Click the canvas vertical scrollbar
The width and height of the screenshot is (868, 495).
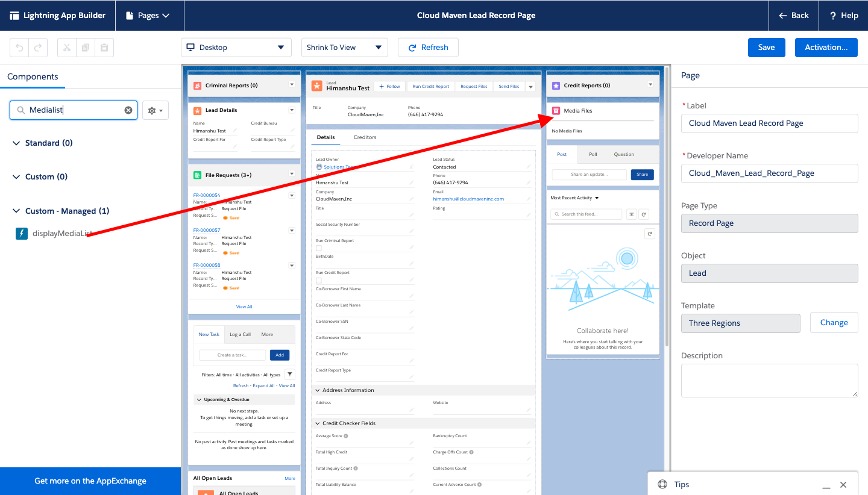click(666, 206)
